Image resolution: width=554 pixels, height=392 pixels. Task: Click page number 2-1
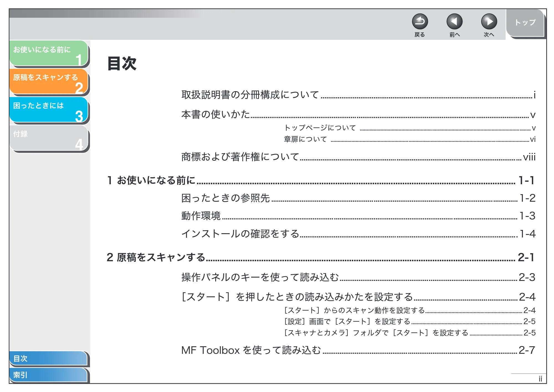[526, 257]
